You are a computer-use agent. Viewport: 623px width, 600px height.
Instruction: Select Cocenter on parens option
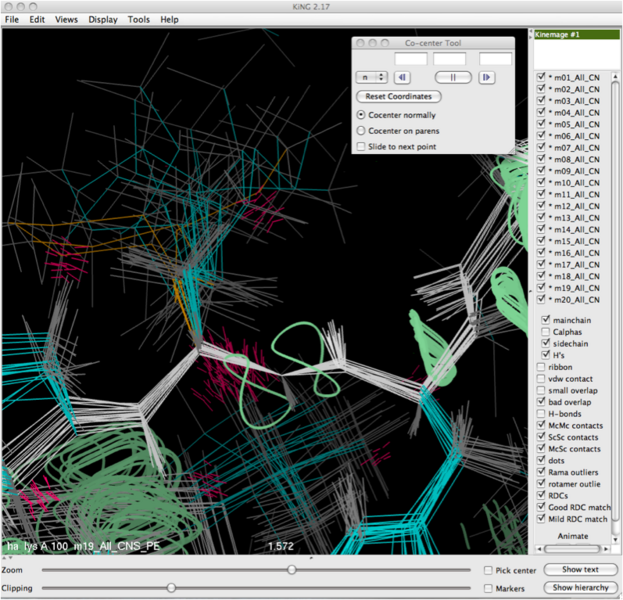362,131
